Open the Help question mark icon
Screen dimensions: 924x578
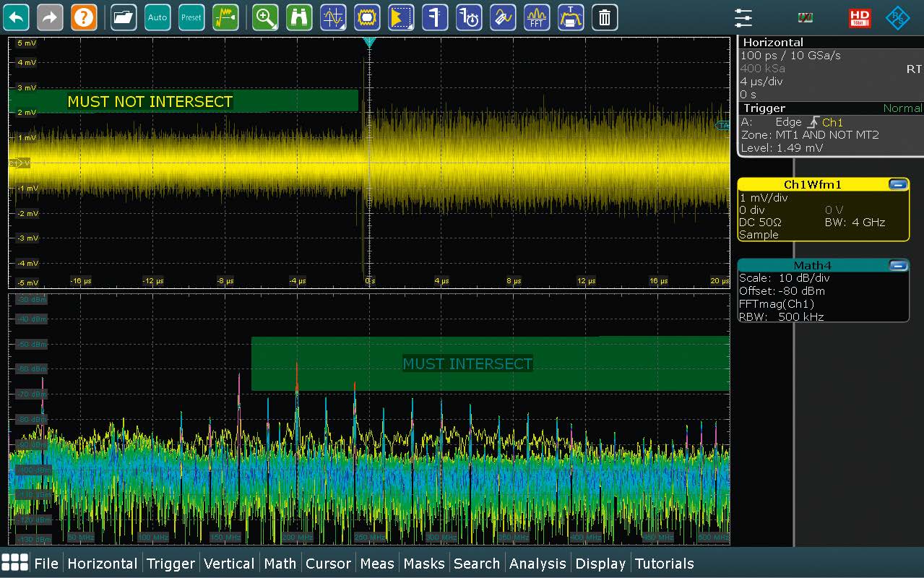coord(84,17)
